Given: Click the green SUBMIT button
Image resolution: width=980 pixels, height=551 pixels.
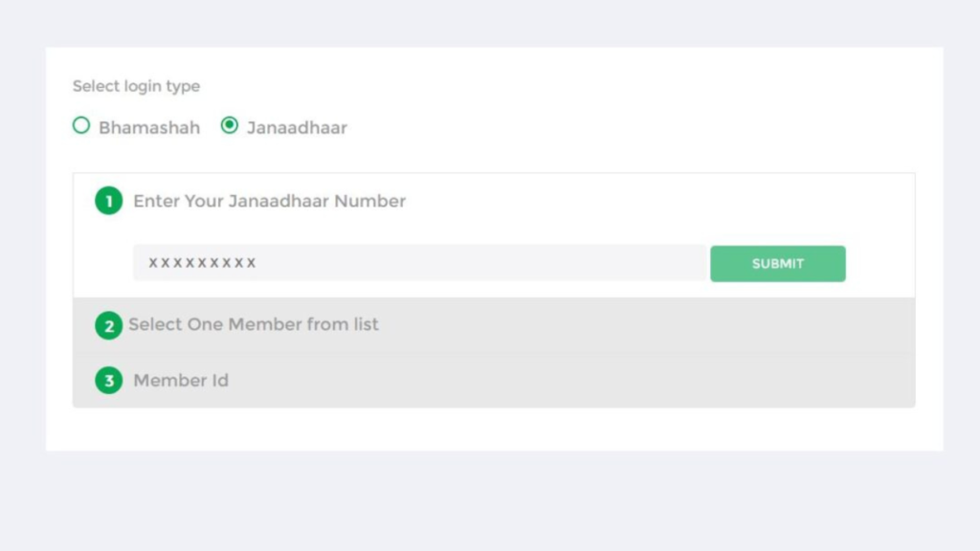Looking at the screenshot, I should [x=777, y=264].
